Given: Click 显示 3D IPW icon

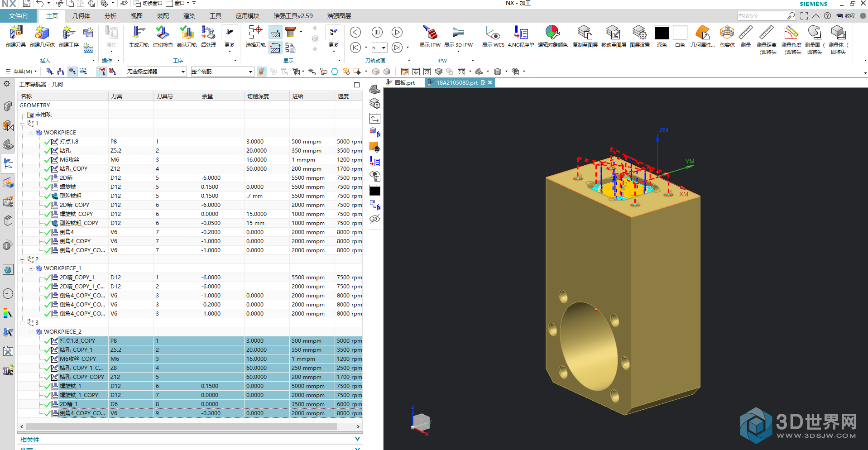Looking at the screenshot, I should point(458,34).
